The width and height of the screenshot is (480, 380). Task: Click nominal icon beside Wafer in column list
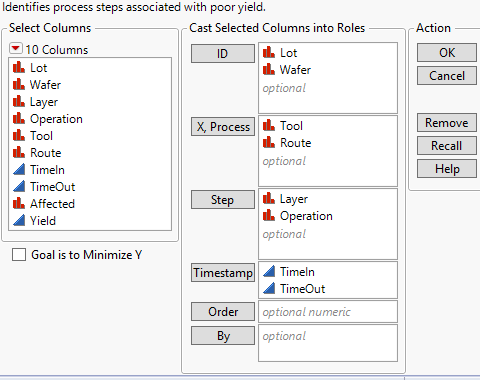[19, 84]
